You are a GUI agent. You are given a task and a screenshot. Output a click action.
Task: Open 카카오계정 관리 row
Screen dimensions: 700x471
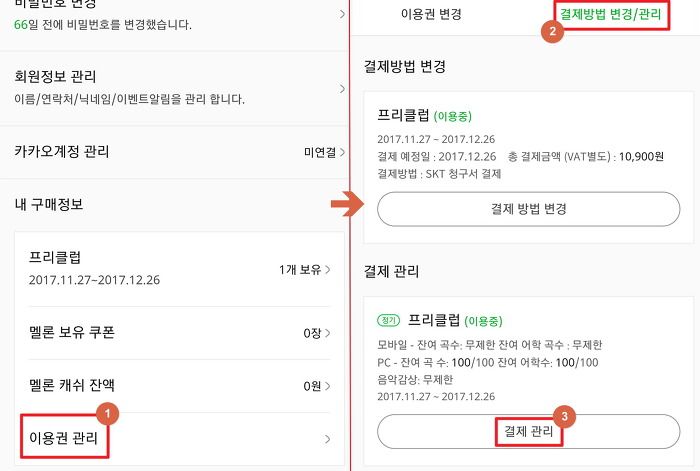click(174, 152)
